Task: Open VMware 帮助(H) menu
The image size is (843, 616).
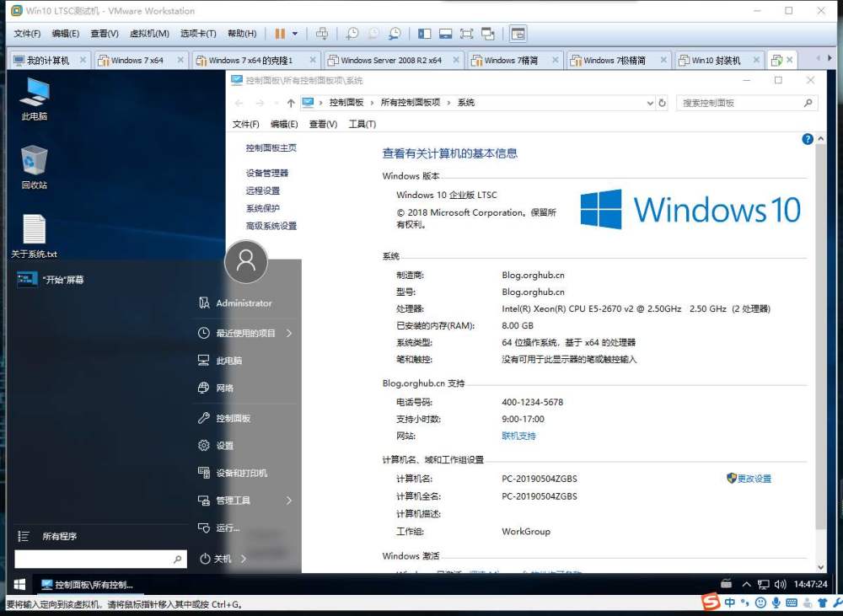Action: [242, 34]
